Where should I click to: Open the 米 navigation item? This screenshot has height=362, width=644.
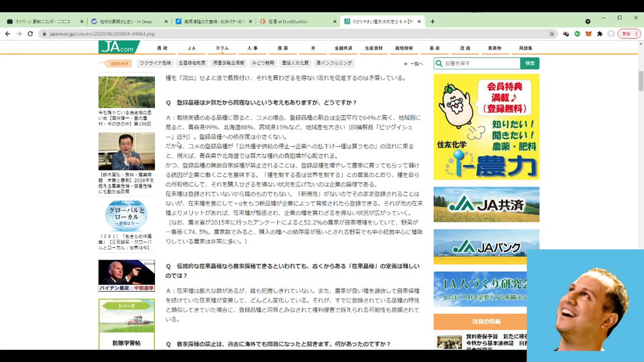click(x=313, y=48)
